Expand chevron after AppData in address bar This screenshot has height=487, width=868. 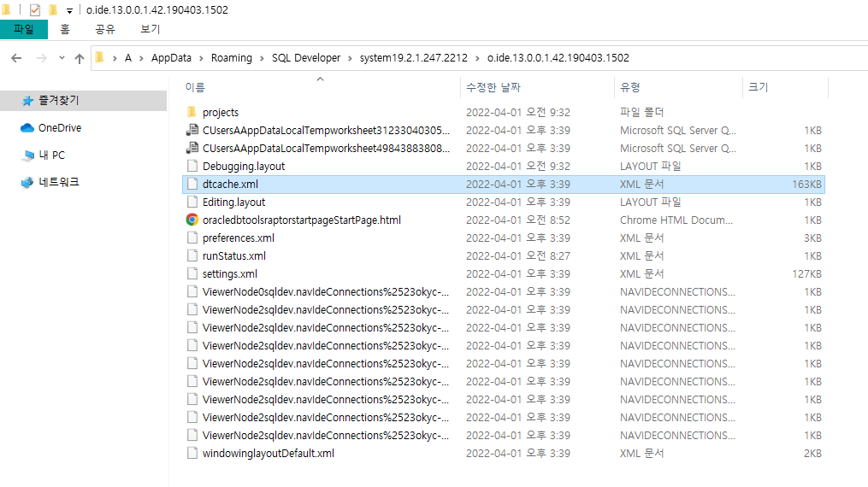pyautogui.click(x=201, y=58)
